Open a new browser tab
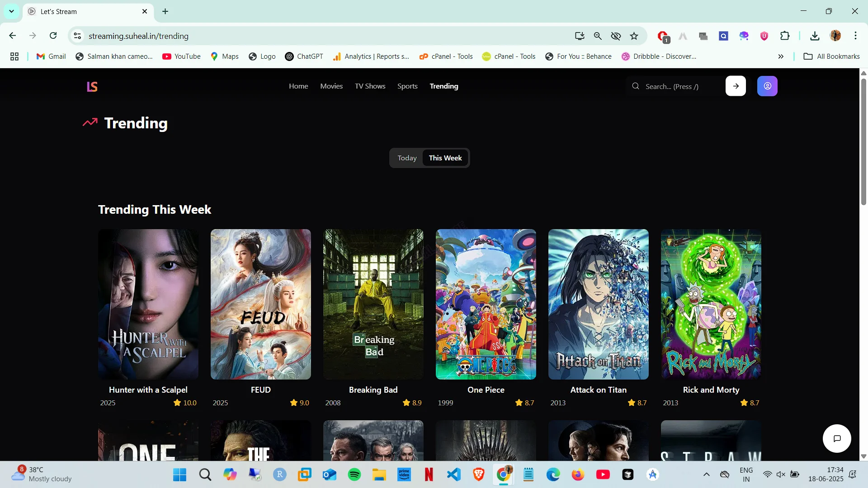 tap(165, 11)
